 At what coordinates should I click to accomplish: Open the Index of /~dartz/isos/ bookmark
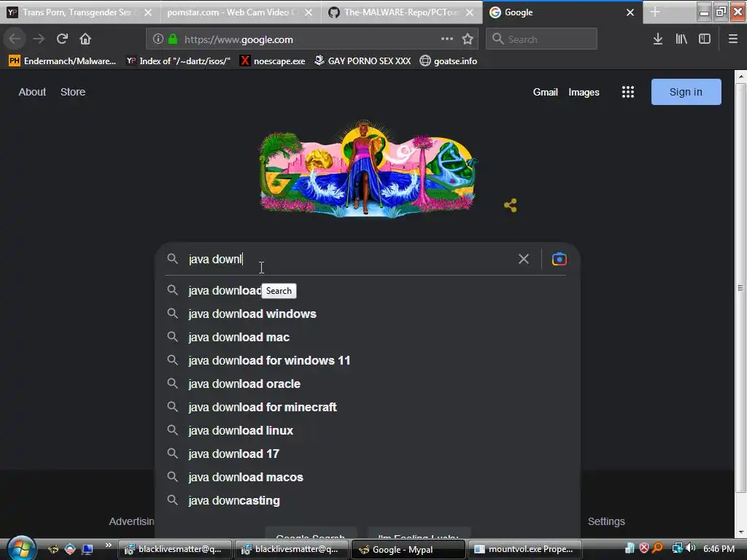(x=178, y=61)
